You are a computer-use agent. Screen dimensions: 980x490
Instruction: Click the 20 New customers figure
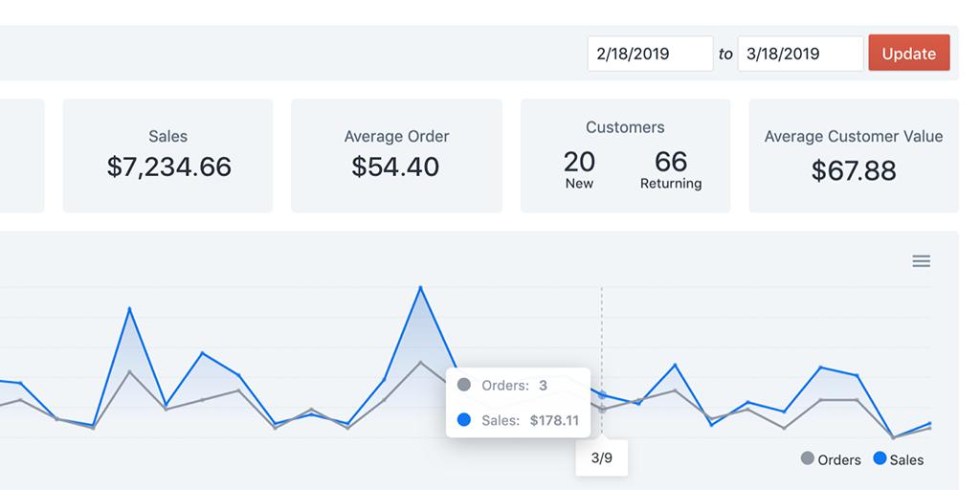click(579, 167)
